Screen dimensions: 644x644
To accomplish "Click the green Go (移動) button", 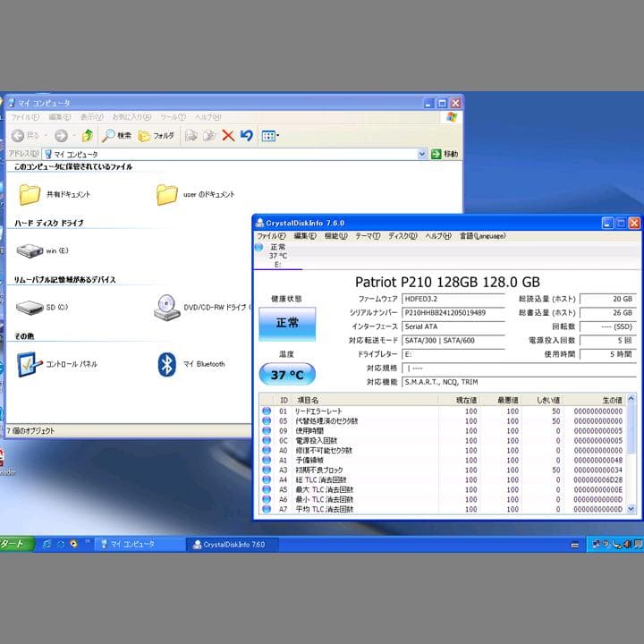I will [445, 154].
